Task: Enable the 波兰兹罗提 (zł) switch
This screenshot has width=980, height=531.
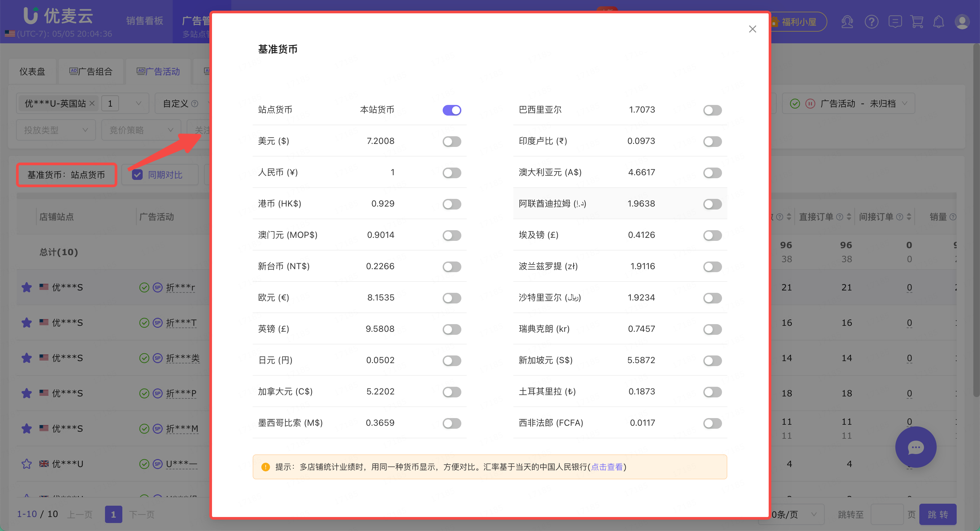Action: tap(712, 267)
